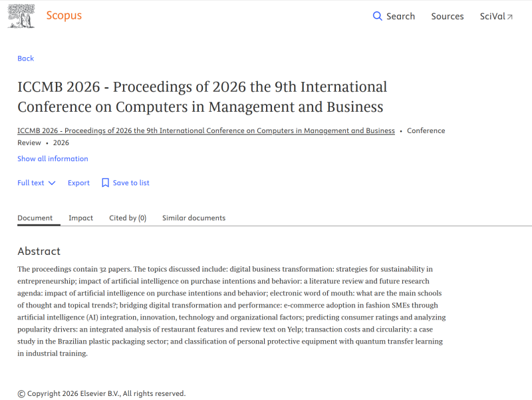Click the Scopus brand name
Image resolution: width=532 pixels, height=400 pixels.
64,15
